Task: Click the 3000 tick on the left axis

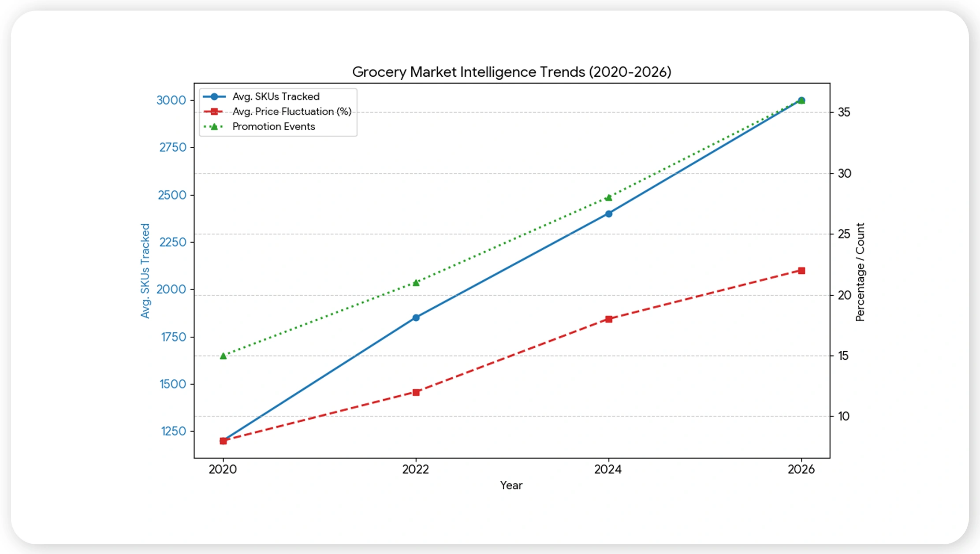Action: point(172,100)
